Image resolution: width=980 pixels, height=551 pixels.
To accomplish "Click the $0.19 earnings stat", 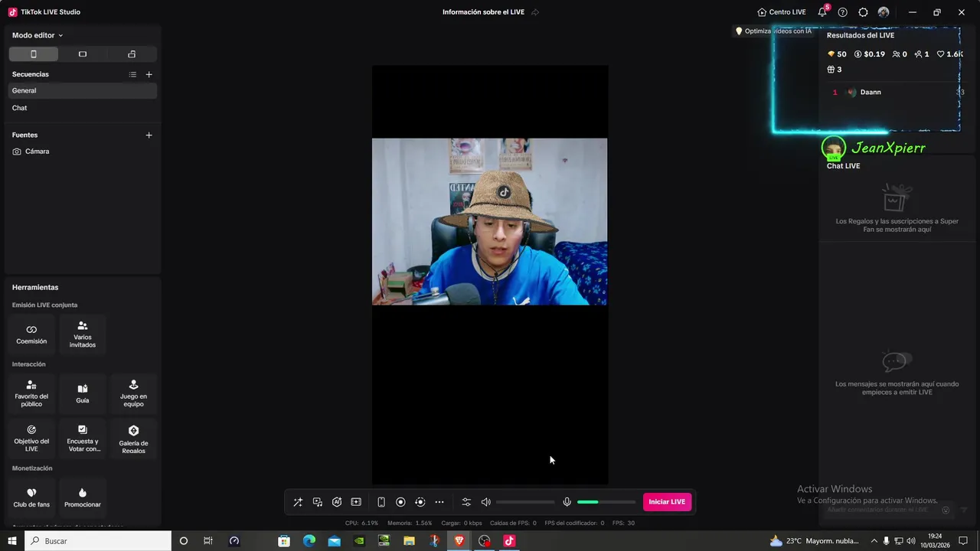I will 870,54.
